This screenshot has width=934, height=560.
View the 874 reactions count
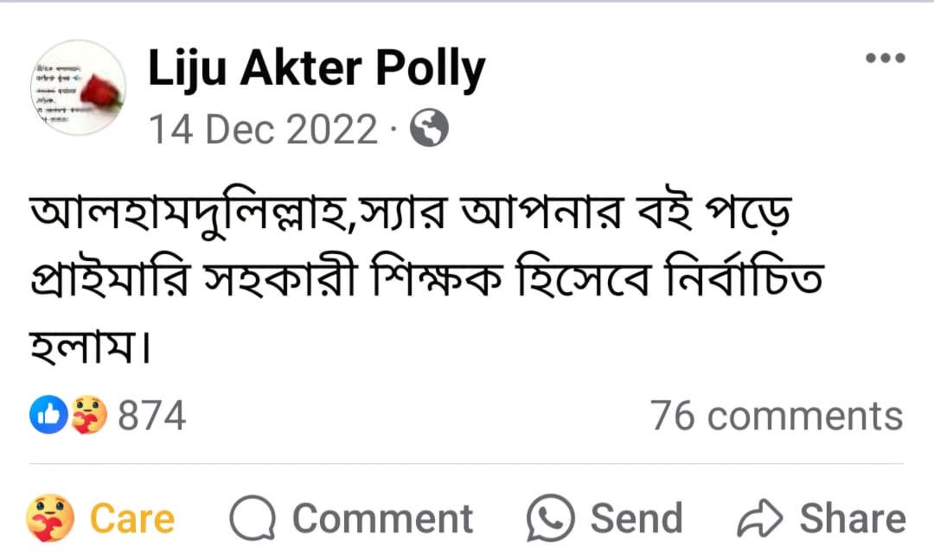[x=152, y=417]
